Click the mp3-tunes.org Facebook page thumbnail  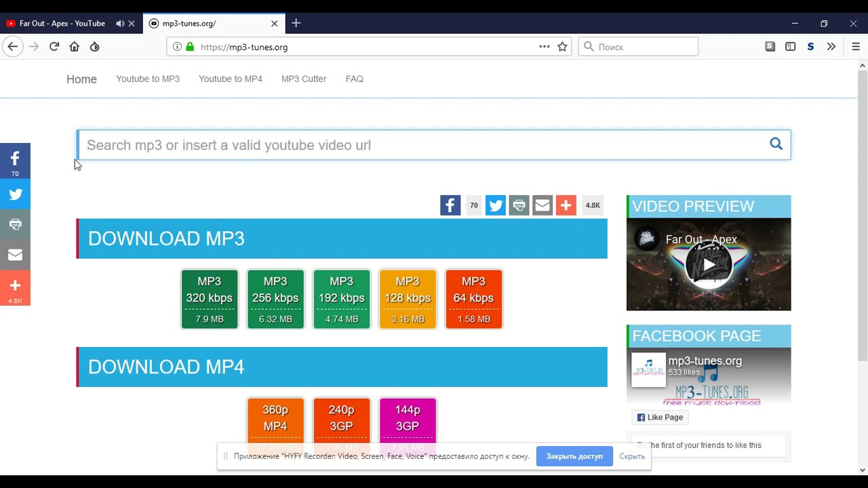[x=648, y=369]
